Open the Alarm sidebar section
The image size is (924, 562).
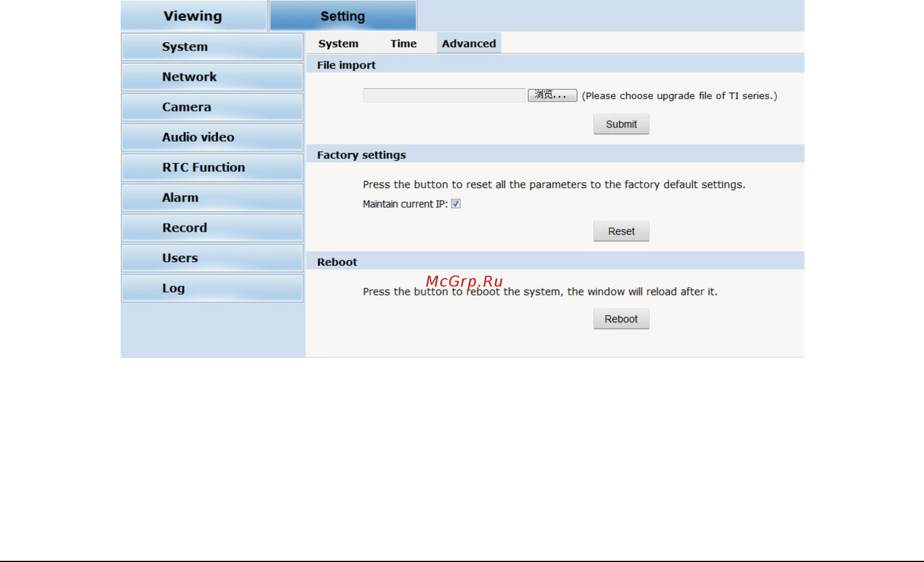[x=212, y=197]
